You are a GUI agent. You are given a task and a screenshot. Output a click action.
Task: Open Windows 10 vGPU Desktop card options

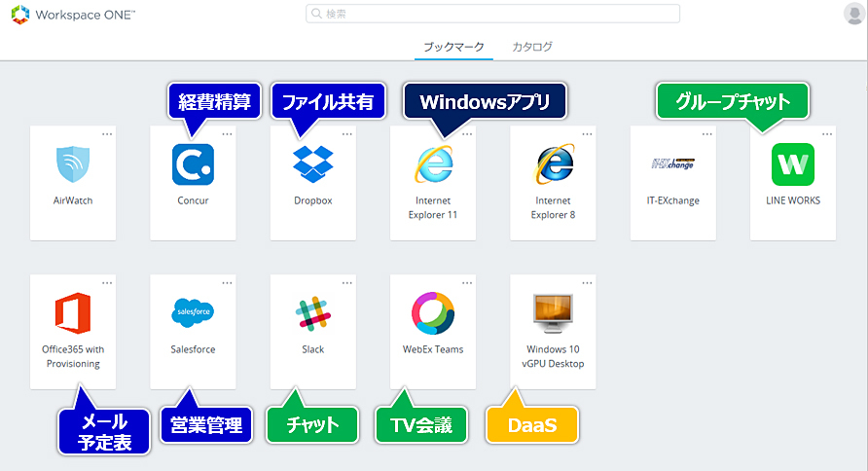coord(588,283)
